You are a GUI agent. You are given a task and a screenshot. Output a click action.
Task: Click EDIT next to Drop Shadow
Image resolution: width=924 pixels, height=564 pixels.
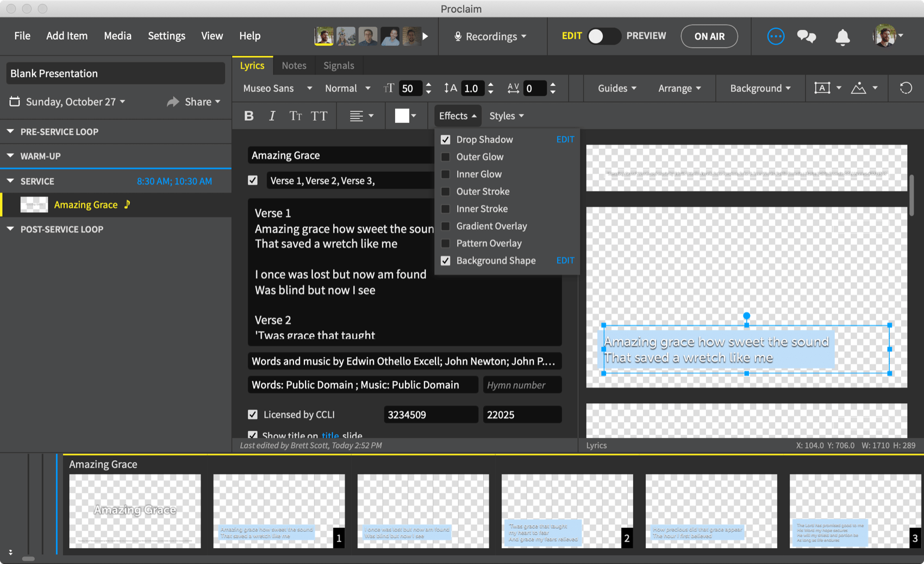click(x=565, y=140)
